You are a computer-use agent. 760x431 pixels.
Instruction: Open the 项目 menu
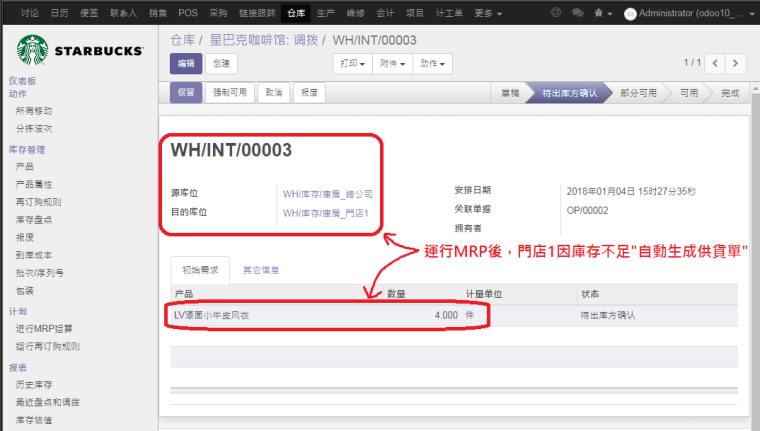(x=414, y=13)
